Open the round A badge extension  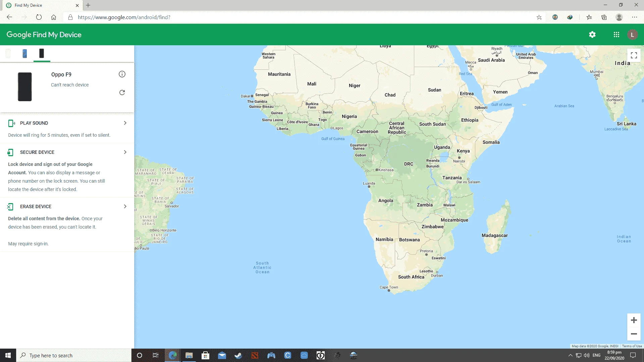pos(555,17)
